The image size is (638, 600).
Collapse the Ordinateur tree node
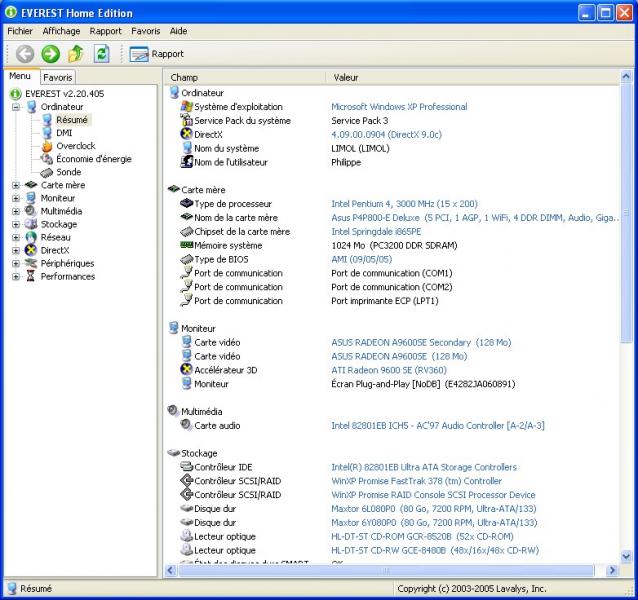(x=16, y=107)
